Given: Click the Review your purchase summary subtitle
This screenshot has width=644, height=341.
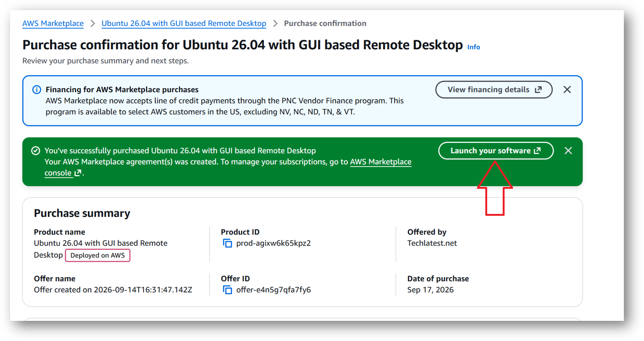Looking at the screenshot, I should (105, 61).
